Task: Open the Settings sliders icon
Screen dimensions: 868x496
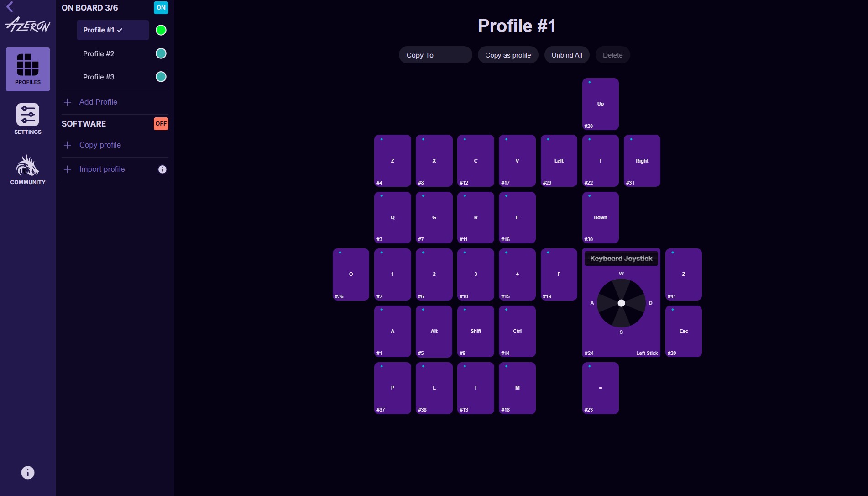Action: (x=28, y=114)
